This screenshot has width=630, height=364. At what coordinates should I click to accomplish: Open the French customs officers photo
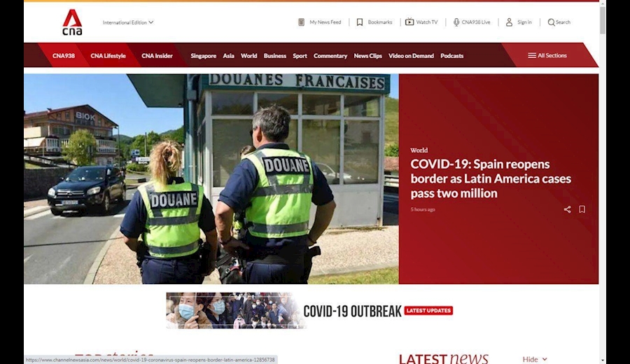click(x=211, y=178)
